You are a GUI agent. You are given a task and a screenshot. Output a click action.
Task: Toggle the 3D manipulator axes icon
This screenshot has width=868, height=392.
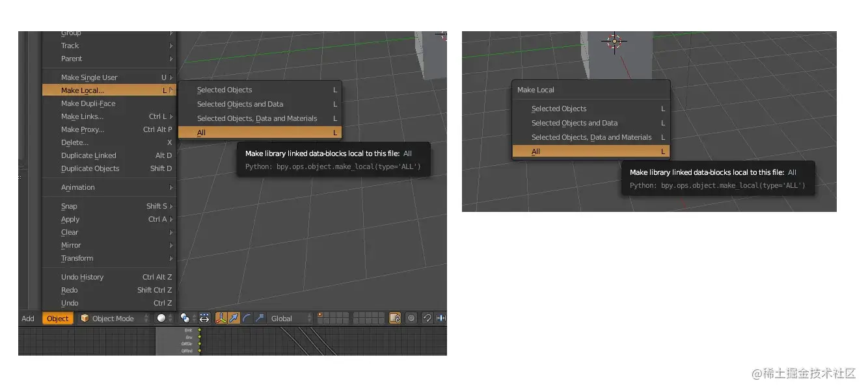point(221,318)
